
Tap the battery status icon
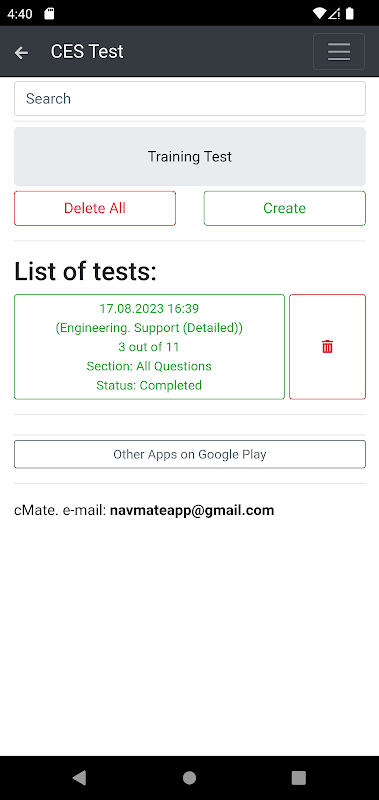pos(349,14)
